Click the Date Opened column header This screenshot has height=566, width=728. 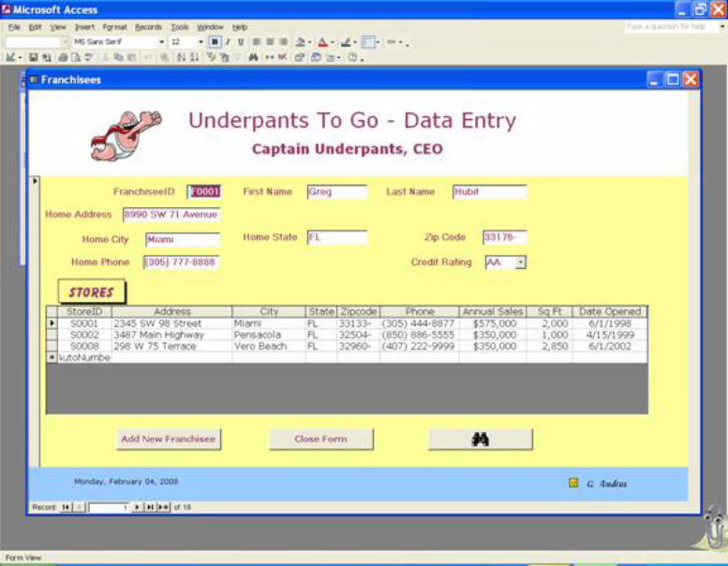pos(610,311)
